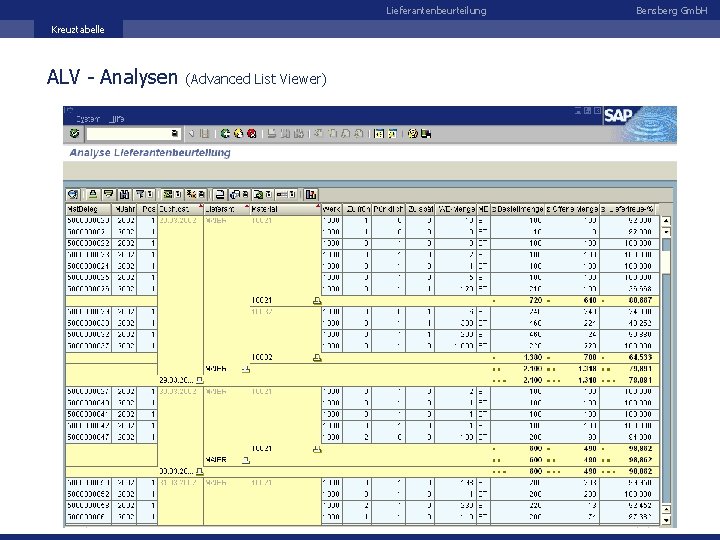Open the dropdown arrow beside Views
This screenshot has width=720, height=540.
(x=245, y=195)
